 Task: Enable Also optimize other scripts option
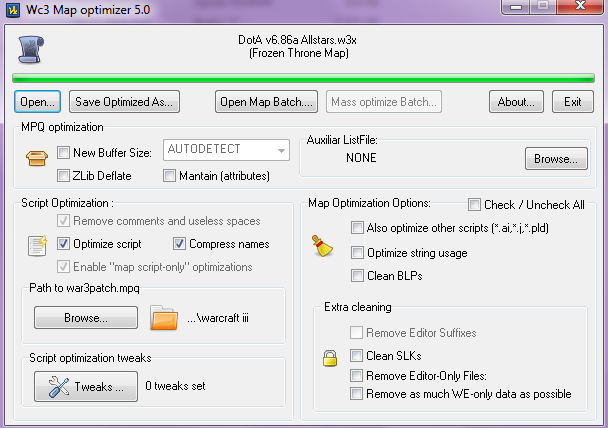357,228
